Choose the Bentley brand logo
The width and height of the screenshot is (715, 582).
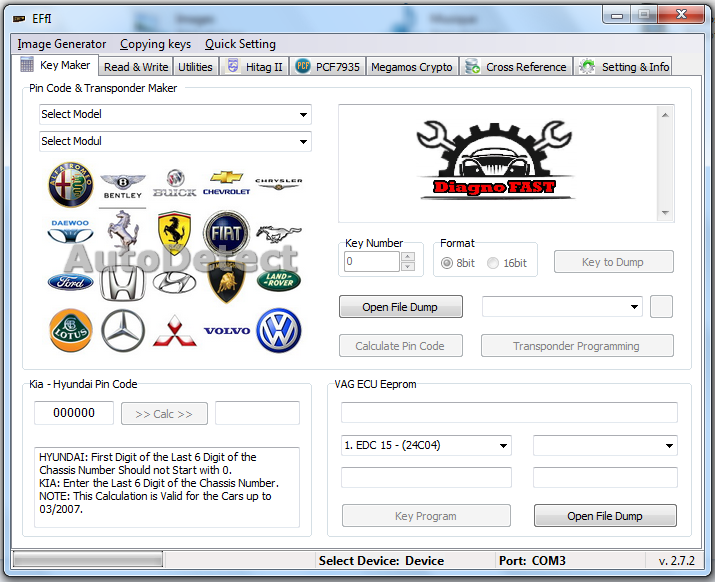pyautogui.click(x=123, y=186)
